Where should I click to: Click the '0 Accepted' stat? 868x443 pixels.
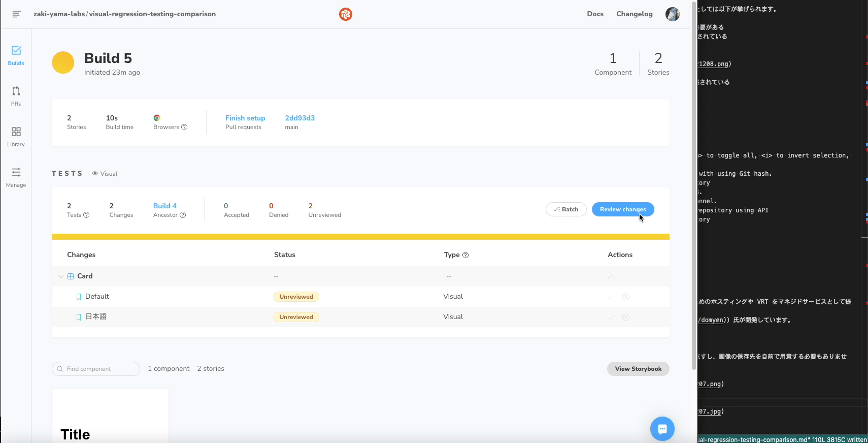pyautogui.click(x=237, y=210)
